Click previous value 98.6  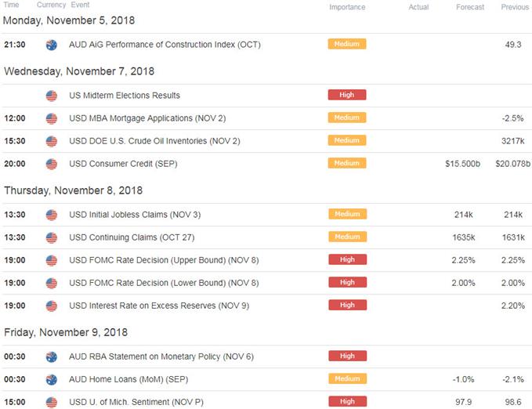click(513, 402)
